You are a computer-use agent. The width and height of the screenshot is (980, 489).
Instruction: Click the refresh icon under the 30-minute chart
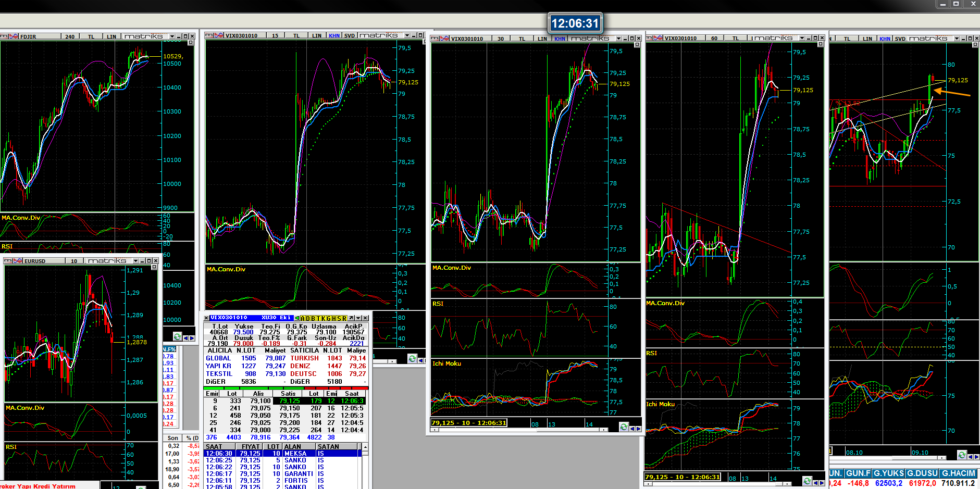pos(623,427)
